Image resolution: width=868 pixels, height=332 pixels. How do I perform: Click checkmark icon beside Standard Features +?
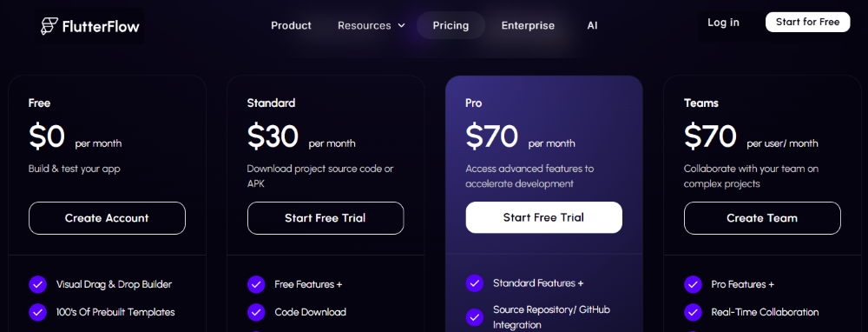click(475, 283)
